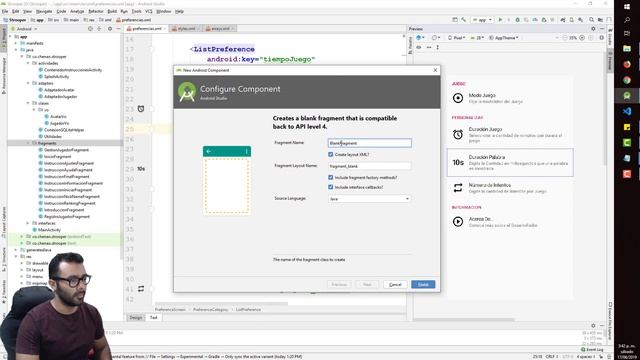Open Search Everywhere magnifier in Android Studio toolbar
This screenshot has width=640, height=360.
click(x=591, y=20)
